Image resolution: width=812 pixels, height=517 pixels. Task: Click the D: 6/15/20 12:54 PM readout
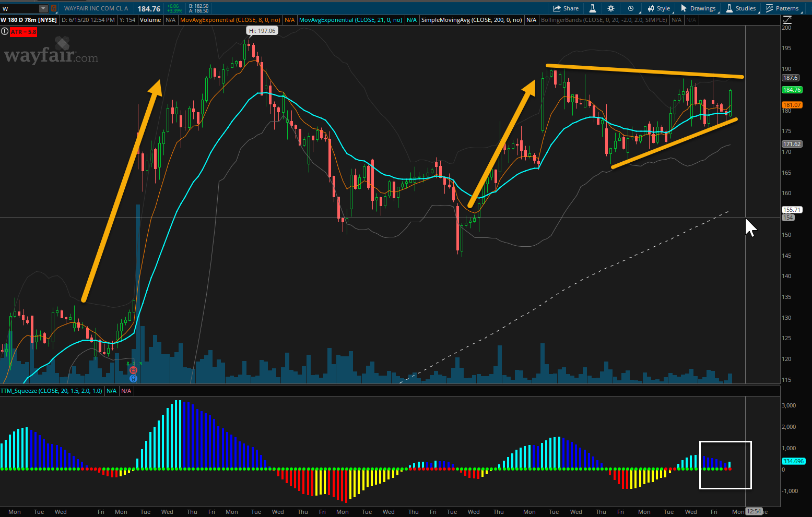(88, 20)
